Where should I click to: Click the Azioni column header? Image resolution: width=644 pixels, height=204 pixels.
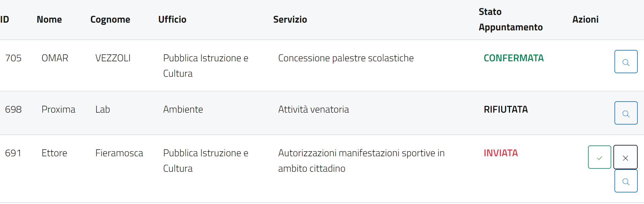[x=585, y=20]
